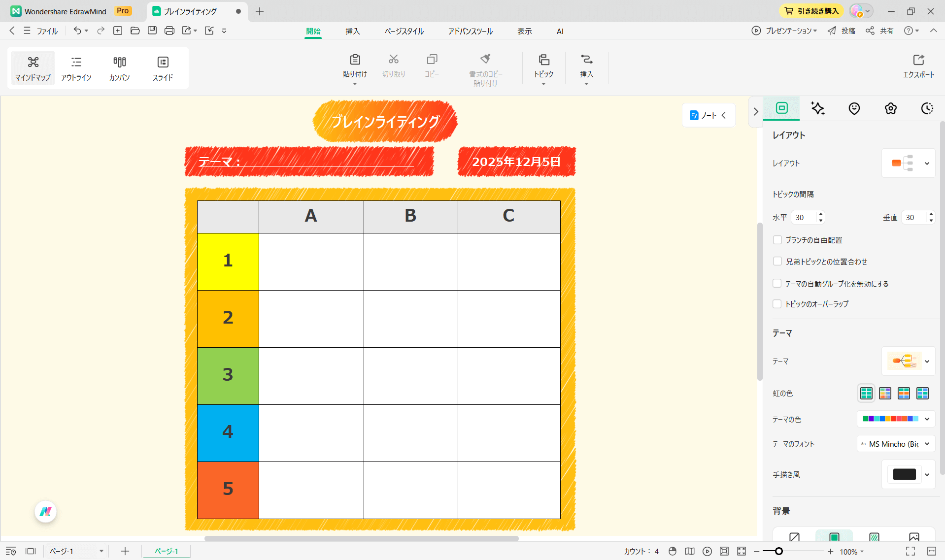The height and width of the screenshot is (560, 945).
Task: Enable ブランチの自由配置 checkbox
Action: pyautogui.click(x=777, y=240)
